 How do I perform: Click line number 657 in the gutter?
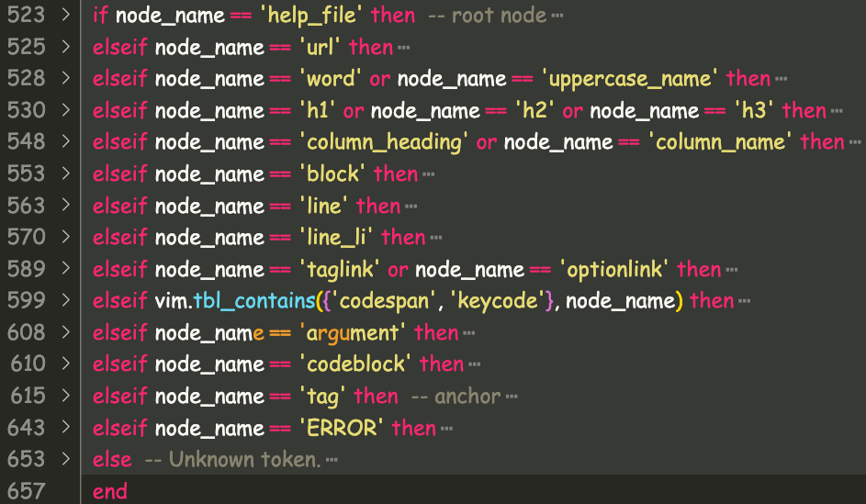click(x=26, y=491)
